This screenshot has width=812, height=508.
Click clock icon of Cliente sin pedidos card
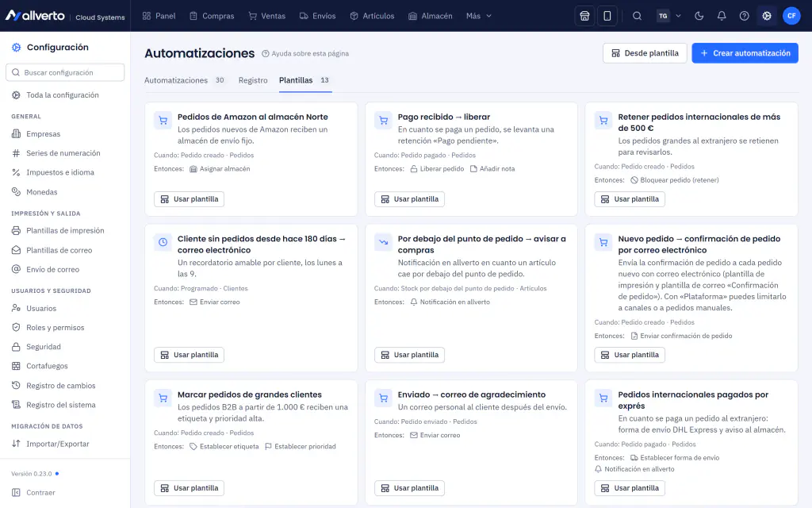coord(163,242)
